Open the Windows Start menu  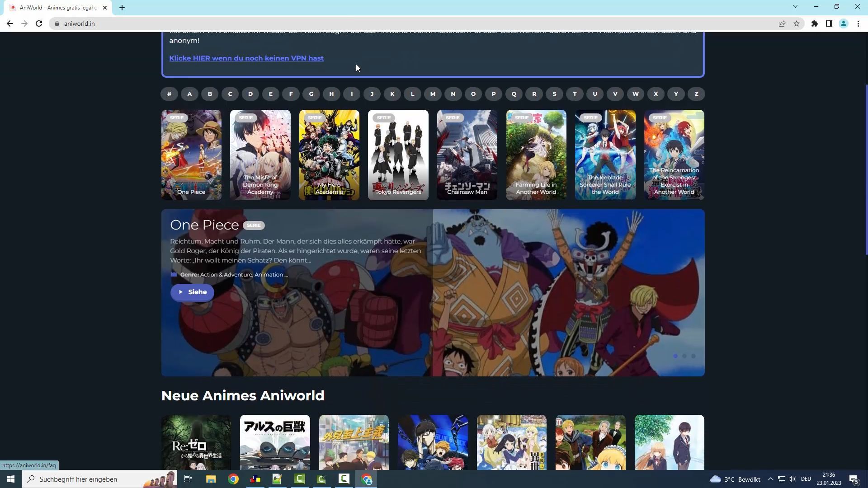11,479
